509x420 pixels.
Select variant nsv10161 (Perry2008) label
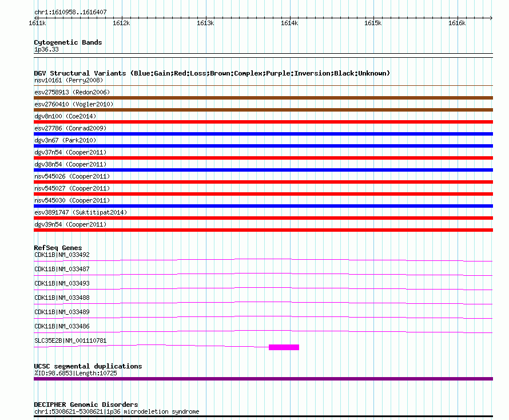click(x=69, y=80)
